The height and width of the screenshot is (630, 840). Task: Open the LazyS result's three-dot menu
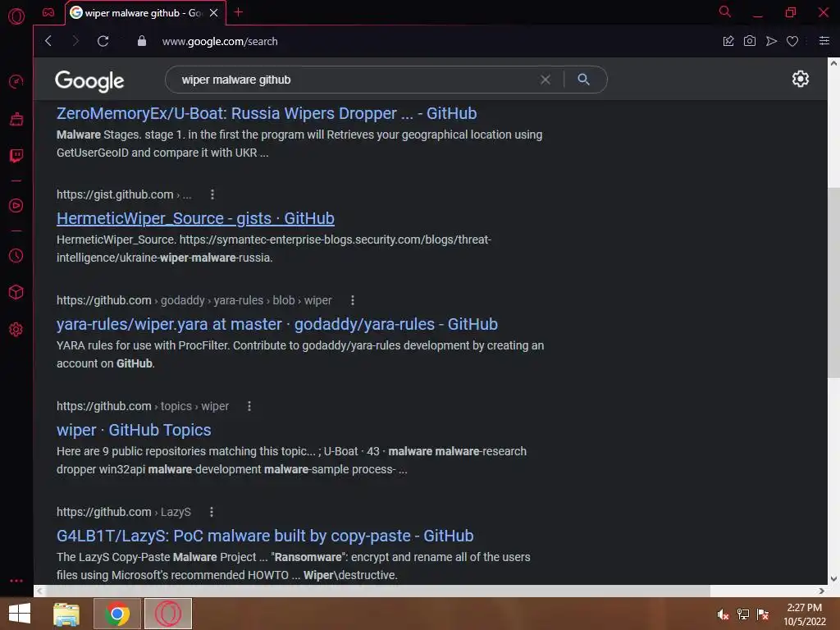pyautogui.click(x=212, y=512)
